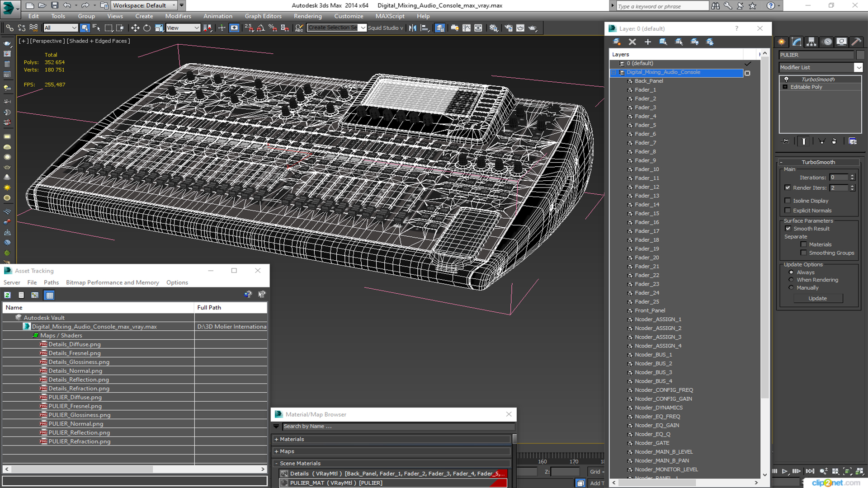Click the Render Production teapot icon
The height and width of the screenshot is (488, 868).
pyautogui.click(x=533, y=28)
